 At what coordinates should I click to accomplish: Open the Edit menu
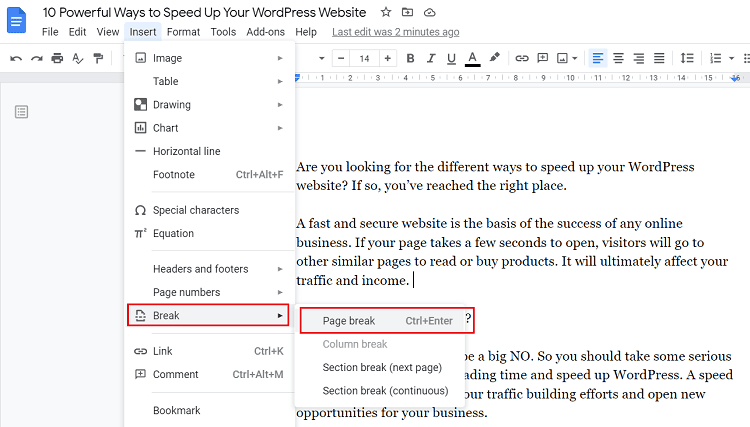[x=77, y=32]
